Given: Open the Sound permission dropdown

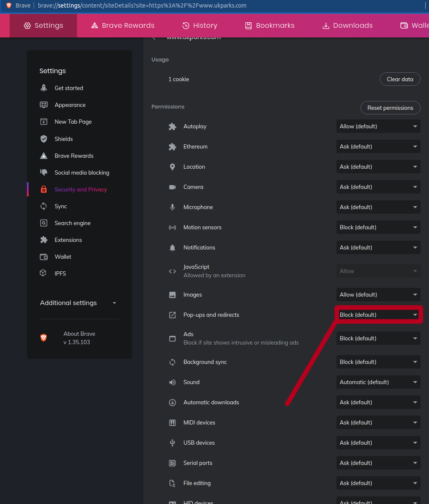Looking at the screenshot, I should click(x=378, y=382).
